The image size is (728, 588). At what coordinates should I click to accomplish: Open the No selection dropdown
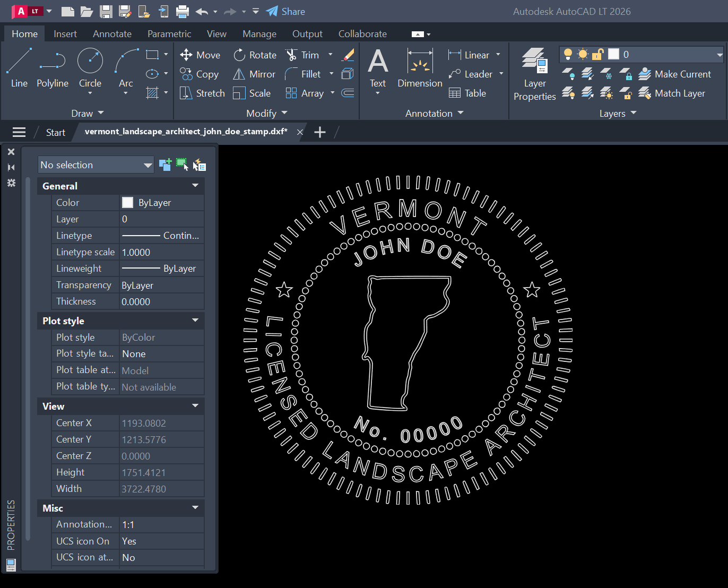pos(96,165)
